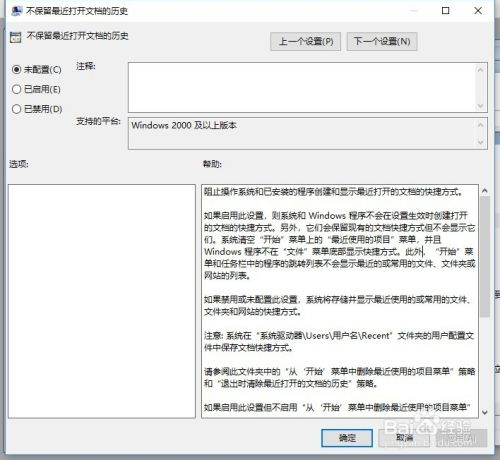Click help paragraph starting 请参阅此文件夹中的
Viewport: 500px width, 460px height.
[x=339, y=377]
